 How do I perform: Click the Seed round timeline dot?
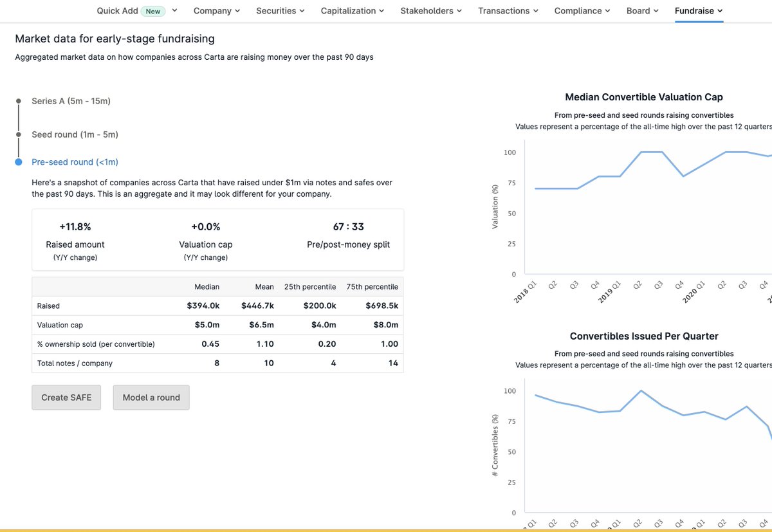click(x=19, y=134)
